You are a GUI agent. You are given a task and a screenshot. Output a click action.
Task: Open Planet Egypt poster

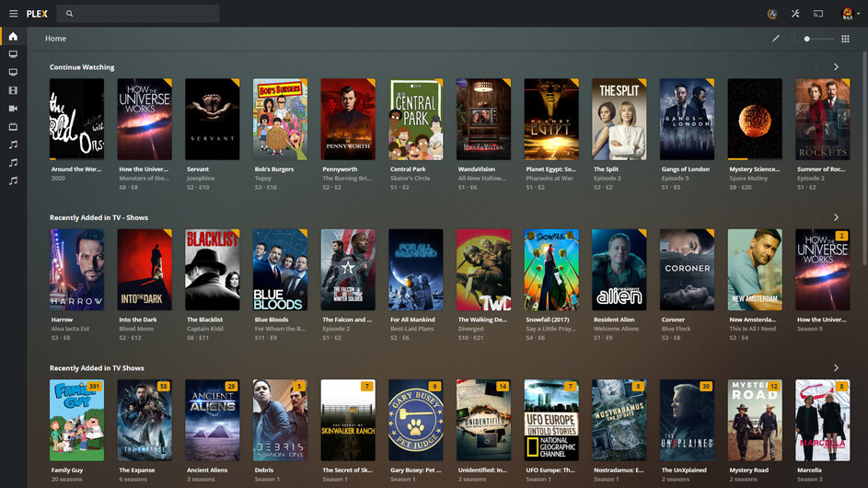[x=551, y=119]
